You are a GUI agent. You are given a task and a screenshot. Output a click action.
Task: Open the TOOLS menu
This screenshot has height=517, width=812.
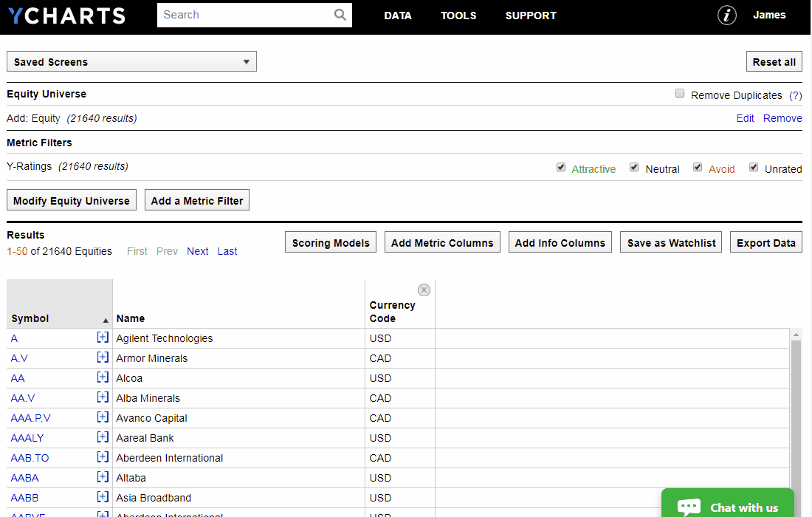click(x=458, y=16)
